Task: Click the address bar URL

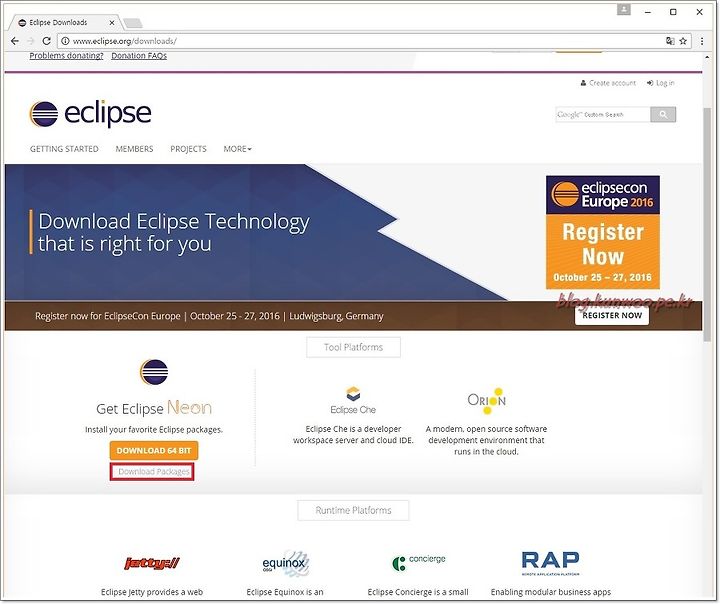Action: 124,41
